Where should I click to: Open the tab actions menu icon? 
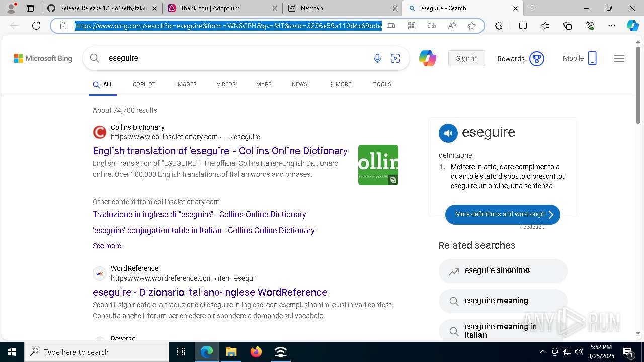[x=30, y=8]
